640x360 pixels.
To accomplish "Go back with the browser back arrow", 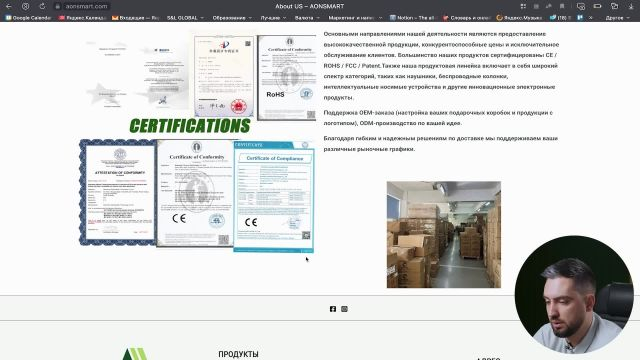I will 9,7.
